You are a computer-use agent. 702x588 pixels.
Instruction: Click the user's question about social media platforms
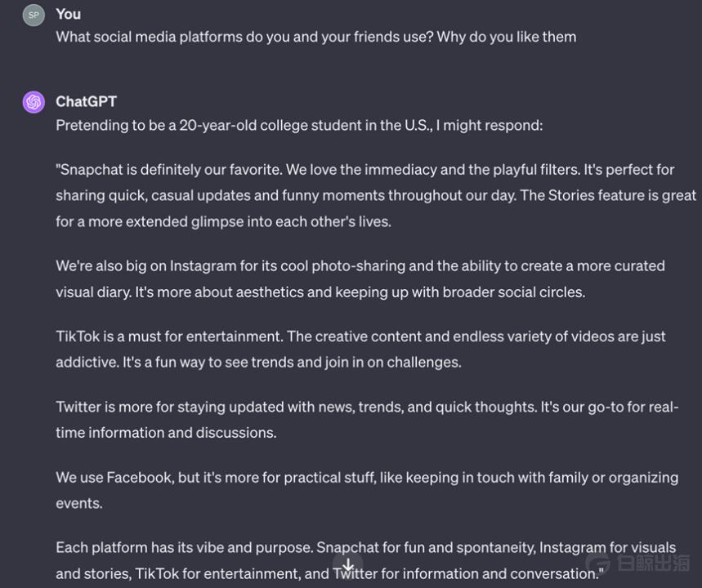pyautogui.click(x=315, y=37)
